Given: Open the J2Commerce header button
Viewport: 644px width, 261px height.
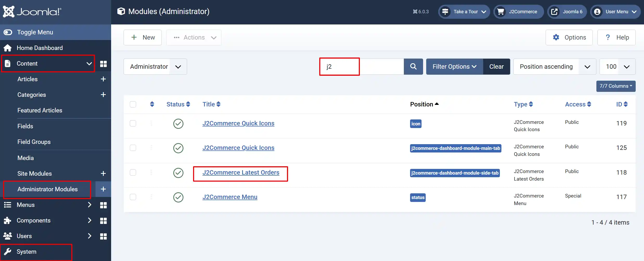Looking at the screenshot, I should (518, 12).
